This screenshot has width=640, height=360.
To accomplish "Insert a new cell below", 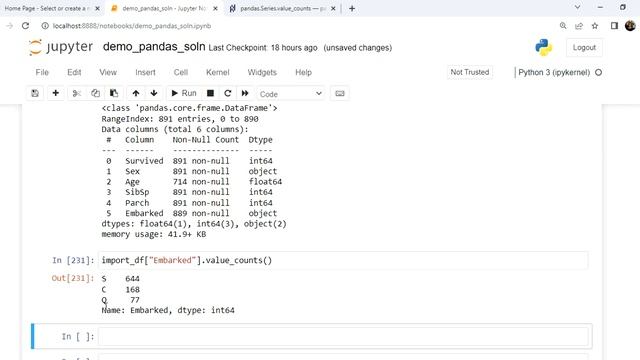I will tap(56, 93).
